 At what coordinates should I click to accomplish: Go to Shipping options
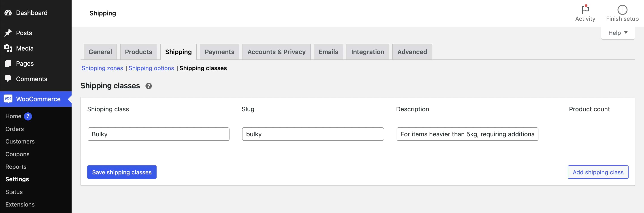pos(151,68)
